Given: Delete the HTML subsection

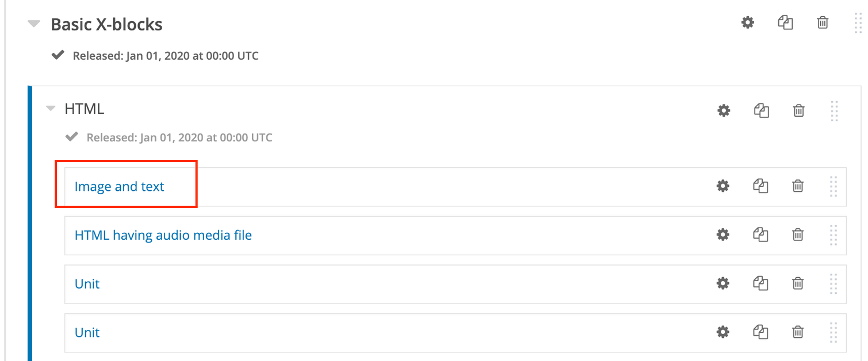Looking at the screenshot, I should (x=798, y=110).
